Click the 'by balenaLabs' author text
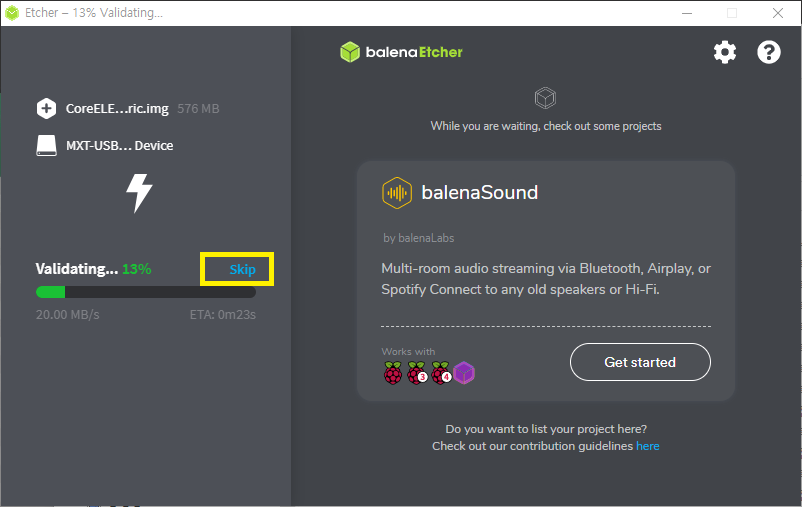Viewport: 802px width, 507px height. (418, 238)
